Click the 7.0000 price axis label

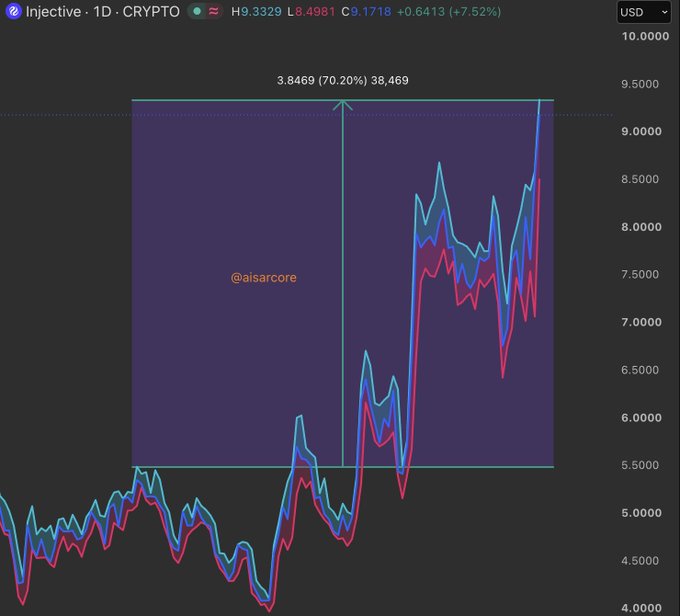[641, 322]
